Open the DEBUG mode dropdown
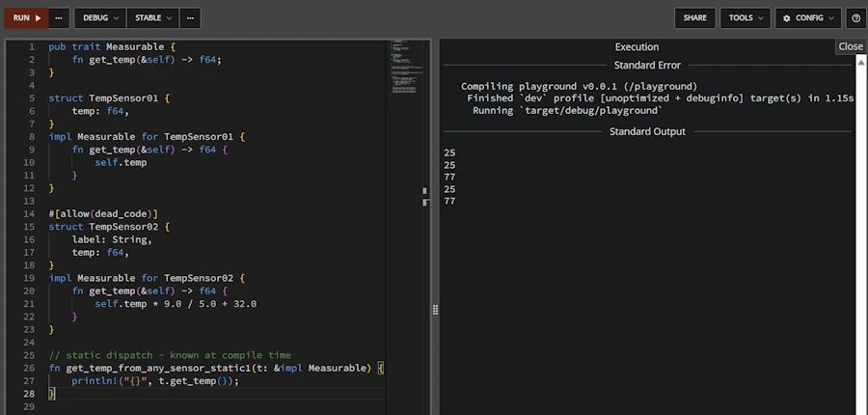This screenshot has height=415, width=868. tap(100, 17)
